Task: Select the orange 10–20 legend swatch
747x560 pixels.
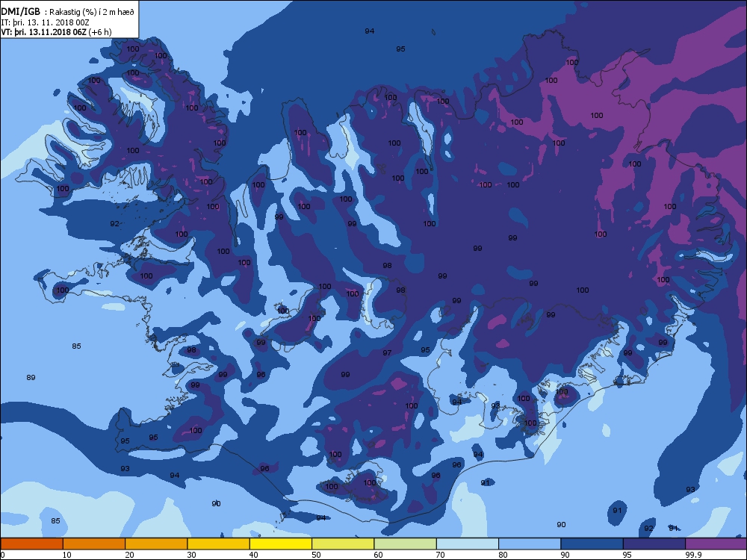Action: click(94, 544)
